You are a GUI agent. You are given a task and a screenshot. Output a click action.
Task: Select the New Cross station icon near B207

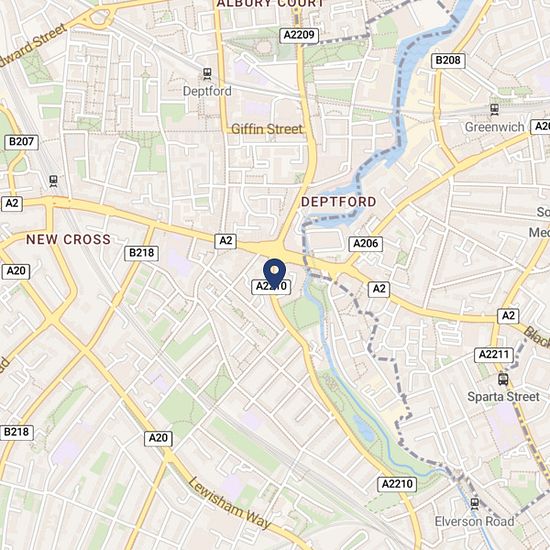click(x=53, y=181)
